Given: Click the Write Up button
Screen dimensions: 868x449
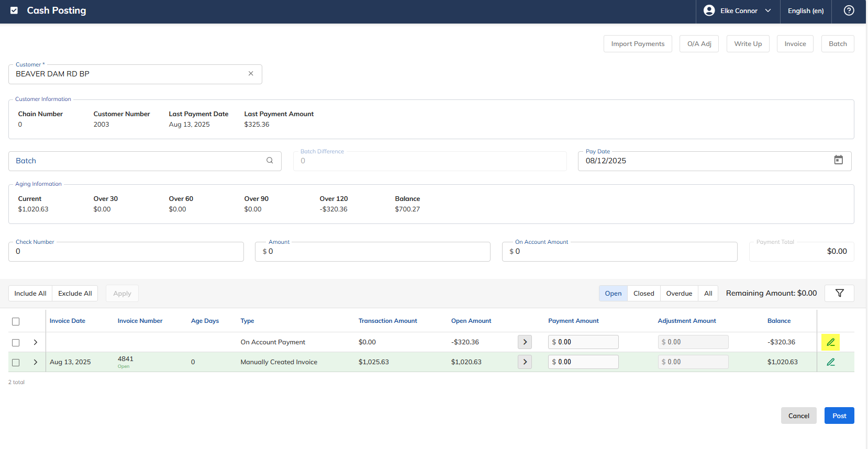Looking at the screenshot, I should point(748,44).
